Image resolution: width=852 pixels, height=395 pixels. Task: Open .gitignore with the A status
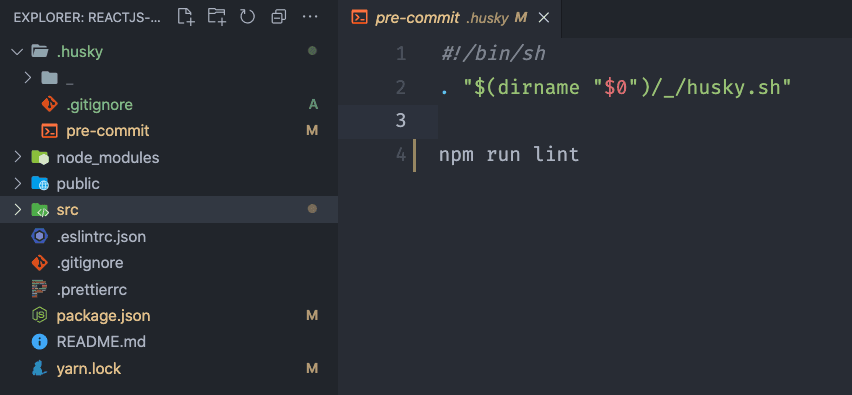(x=99, y=104)
